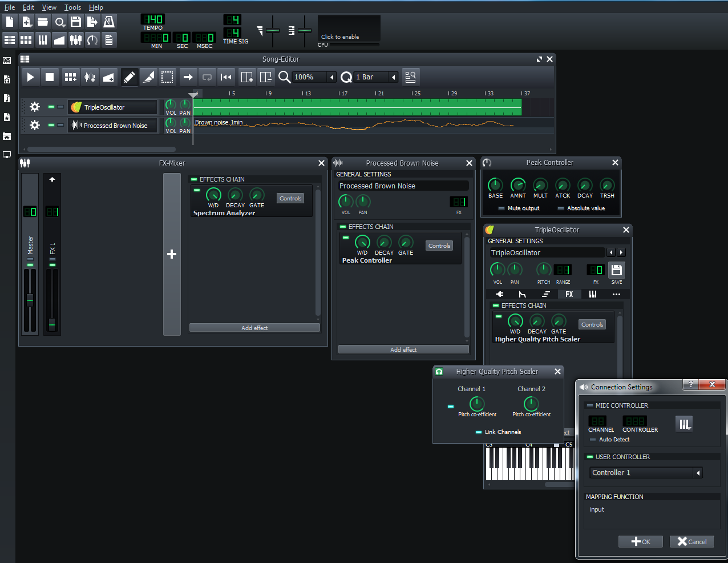This screenshot has width=728, height=563.
Task: Click the save preset icon in TripleOscillator
Action: click(x=616, y=270)
